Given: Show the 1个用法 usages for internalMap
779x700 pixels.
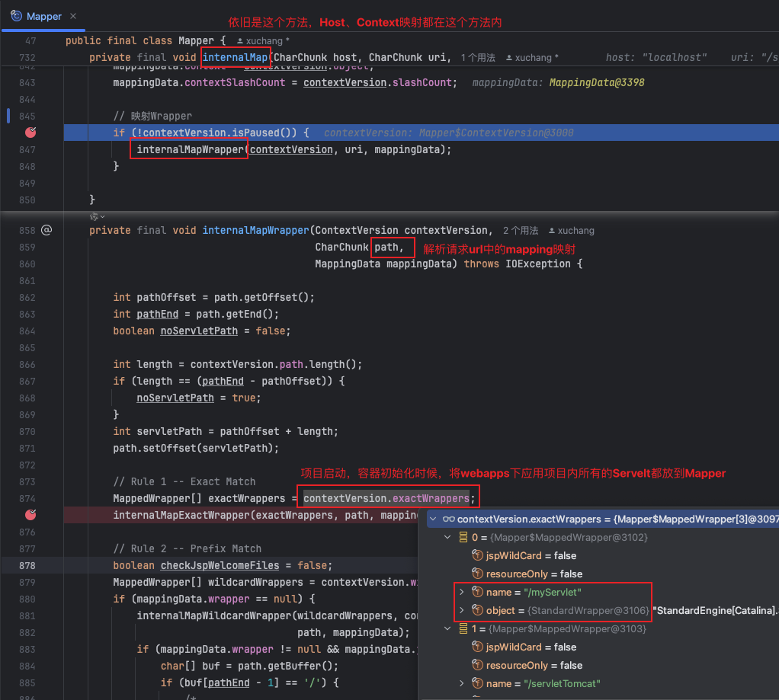Looking at the screenshot, I should 477,58.
